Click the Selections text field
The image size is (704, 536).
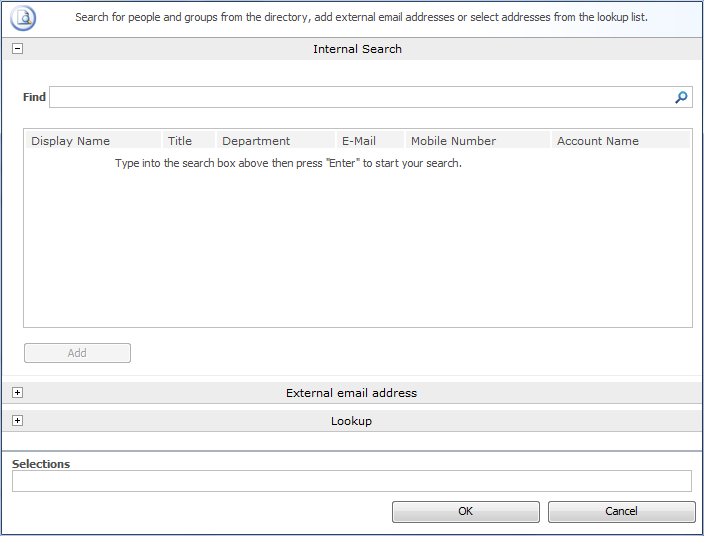coord(351,481)
